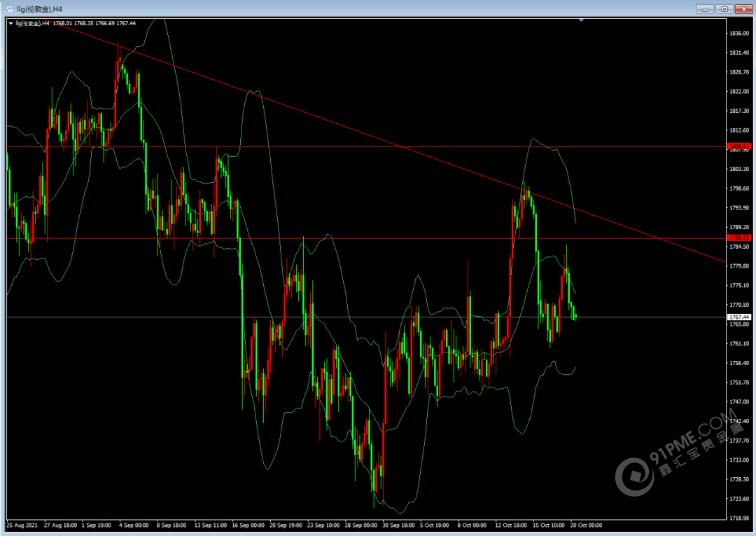Click the 1742.40 price axis label
The width and height of the screenshot is (756, 536).
pos(740,421)
